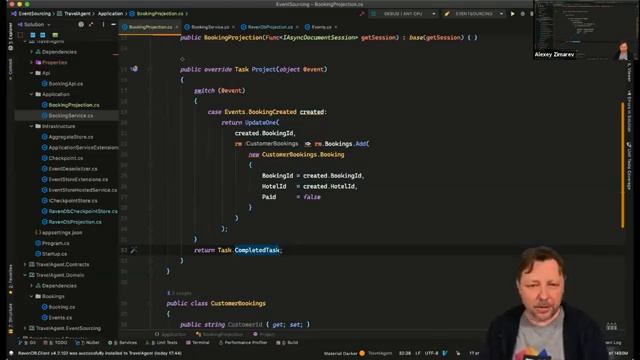The height and width of the screenshot is (360, 640).
Task: Close the BookingProjection.cs tab
Action: (177, 27)
